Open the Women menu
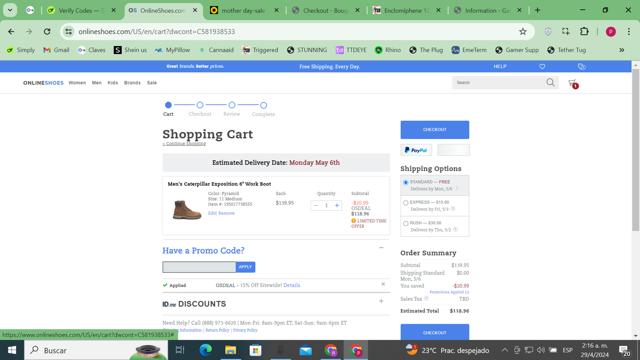 tap(77, 83)
